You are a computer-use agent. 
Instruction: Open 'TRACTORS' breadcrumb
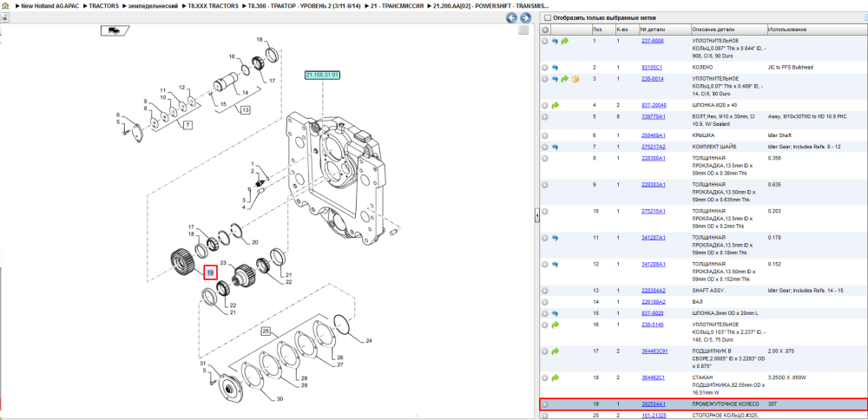103,5
